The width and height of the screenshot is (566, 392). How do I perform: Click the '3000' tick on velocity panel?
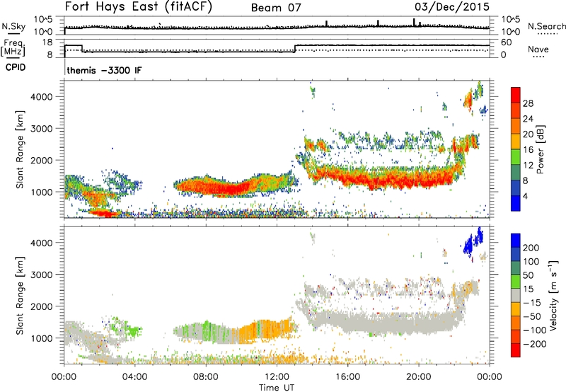[41, 275]
